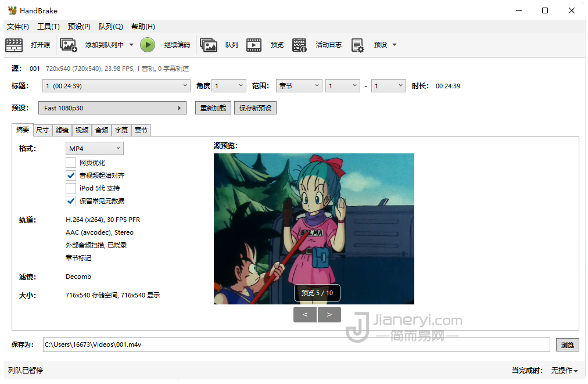Switch to the 滤镜 tab
Image resolution: width=588 pixels, height=384 pixels.
click(x=62, y=130)
